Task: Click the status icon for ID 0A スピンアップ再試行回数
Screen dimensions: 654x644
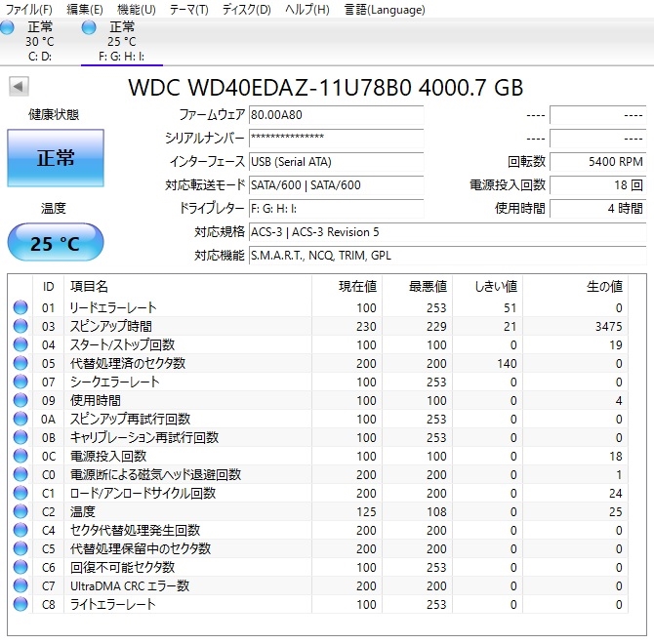Action: [x=20, y=419]
